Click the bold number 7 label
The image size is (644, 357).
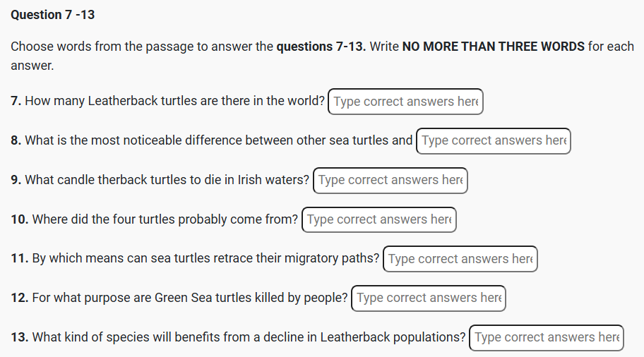16,101
